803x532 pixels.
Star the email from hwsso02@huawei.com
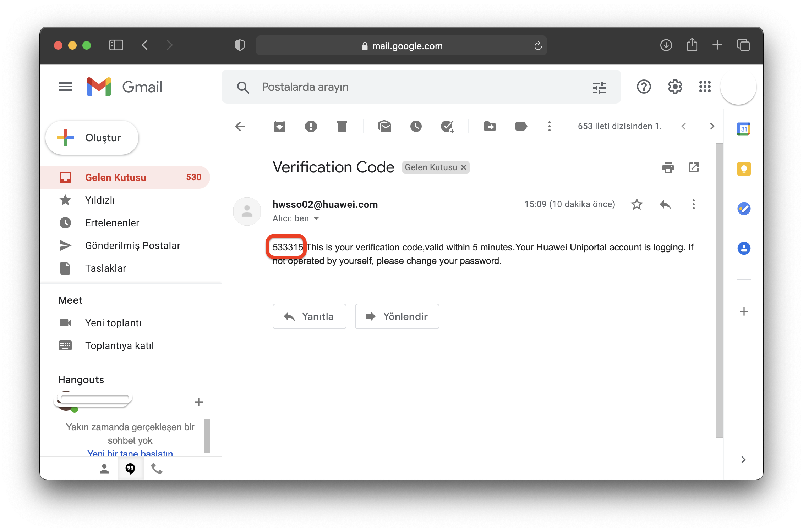[637, 204]
